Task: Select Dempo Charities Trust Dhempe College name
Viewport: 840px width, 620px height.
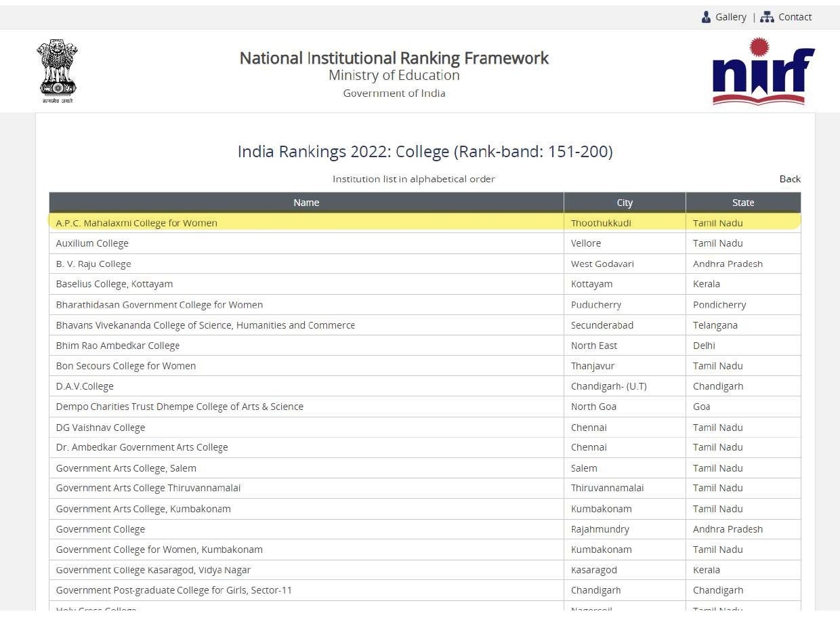Action: pyautogui.click(x=180, y=407)
